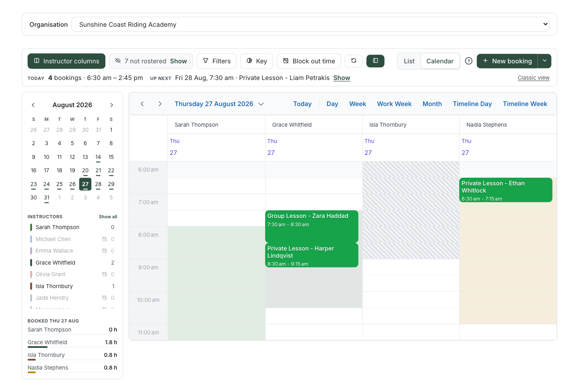Click not-rostered icon beside Michael Chen
579x392 pixels.
coord(105,239)
